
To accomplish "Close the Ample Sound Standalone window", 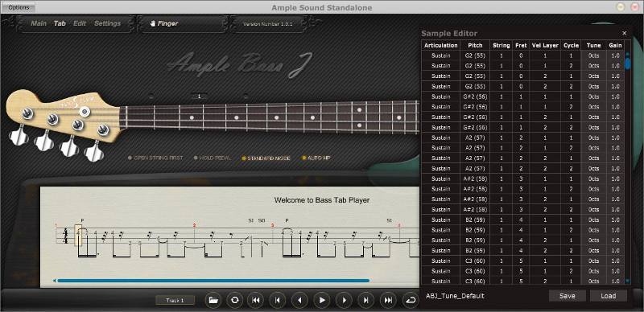I will 634,7.
